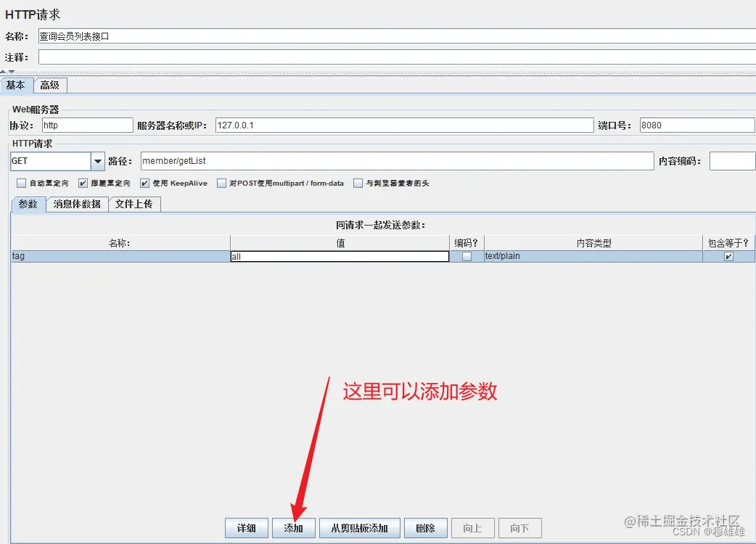Open the GET request method dropdown
756x544 pixels.
(x=97, y=161)
